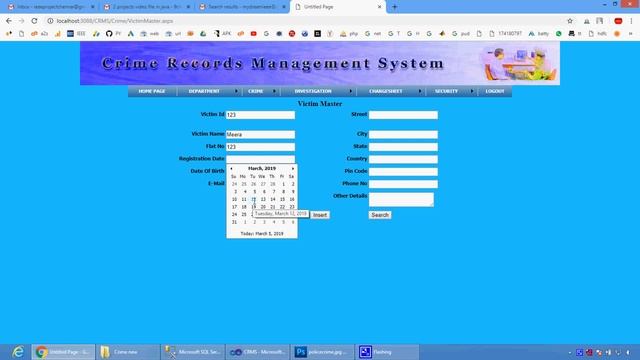Screen dimensions: 640x360
Task: Open the IEEE bookmark
Action: pyautogui.click(x=76, y=33)
